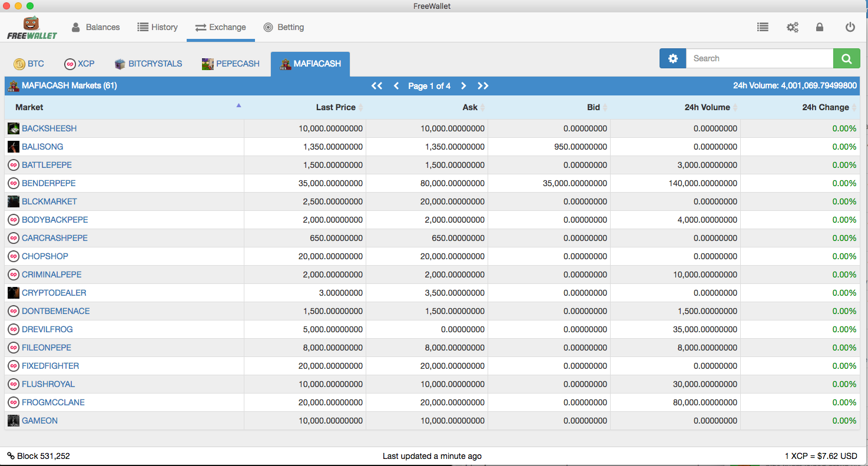Open the BODYBACKPEPE market link
The width and height of the screenshot is (868, 466).
55,220
